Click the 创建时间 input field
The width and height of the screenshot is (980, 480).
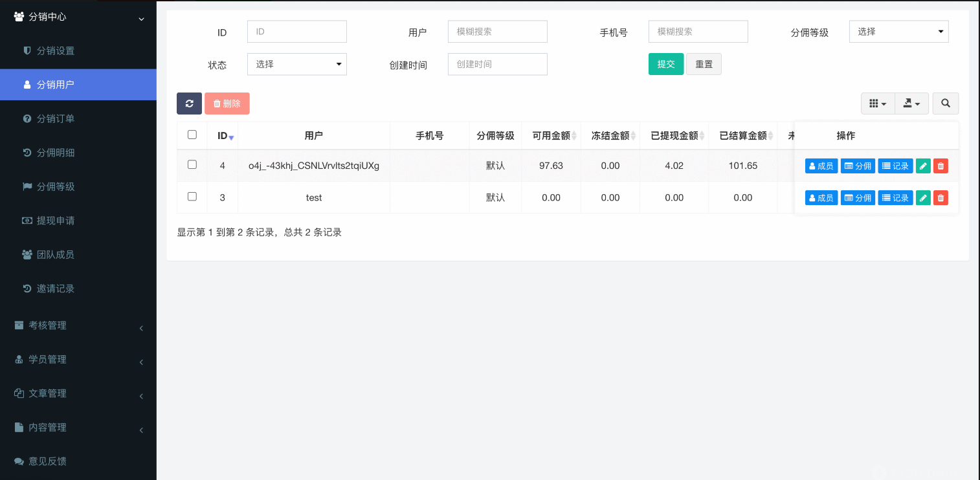coord(497,64)
